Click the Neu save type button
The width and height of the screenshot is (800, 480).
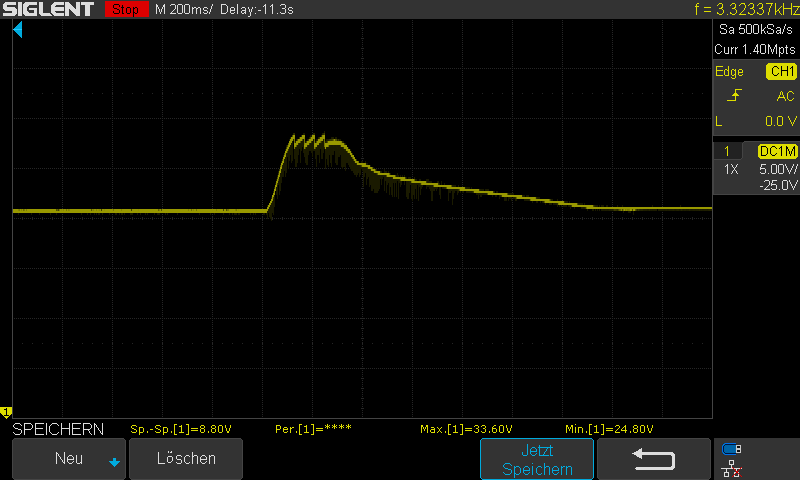pos(69,459)
